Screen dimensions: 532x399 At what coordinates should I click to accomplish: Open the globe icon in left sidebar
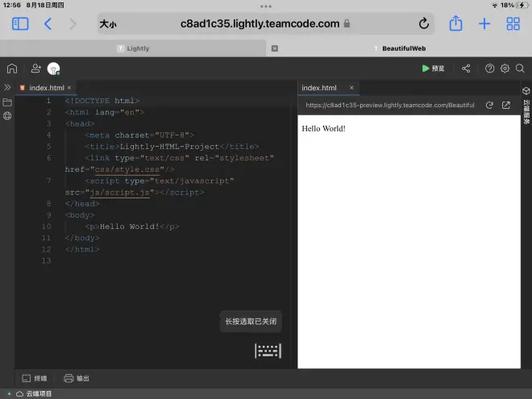pyautogui.click(x=7, y=116)
